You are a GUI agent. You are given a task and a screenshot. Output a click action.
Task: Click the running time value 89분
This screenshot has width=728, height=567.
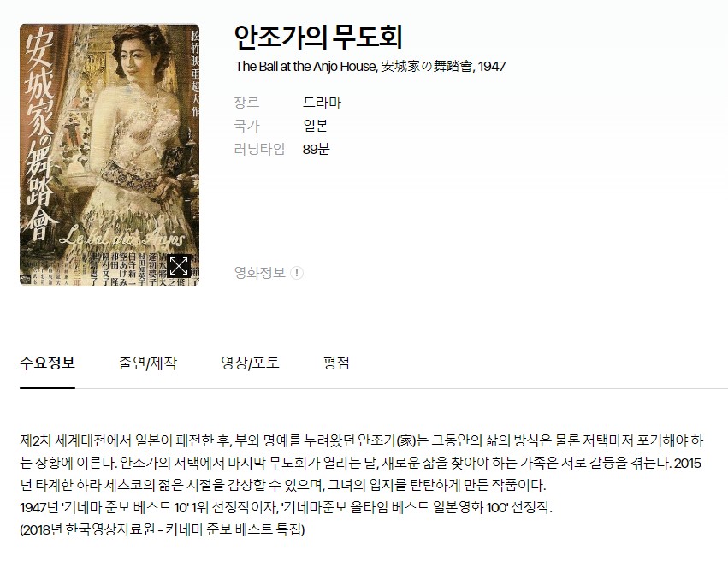[x=316, y=149]
